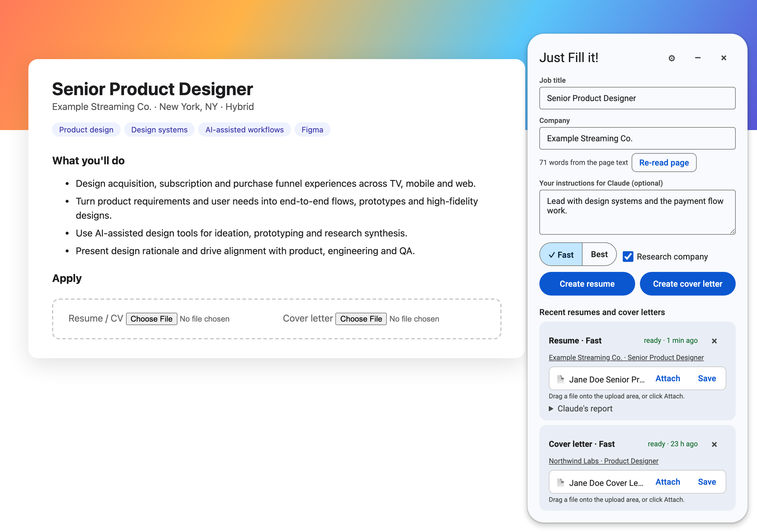Close the Just Fill it! panel
Viewport: 757px width, 532px height.
pyautogui.click(x=724, y=58)
